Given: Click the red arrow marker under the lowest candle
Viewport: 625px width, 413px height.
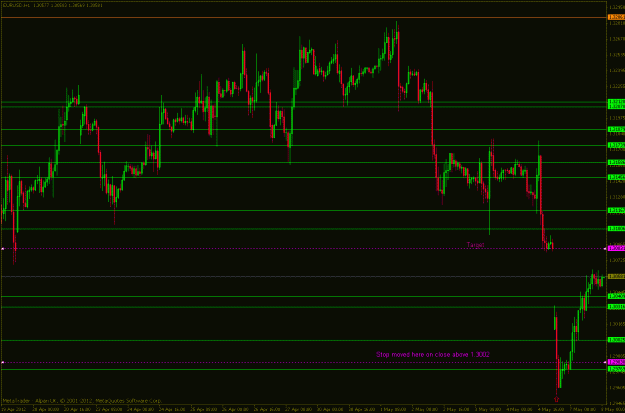Looking at the screenshot, I should click(556, 399).
